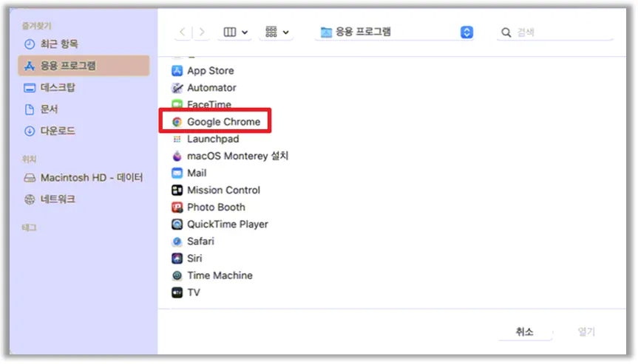Screen dimensions: 638x364
Task: Select the Safari file name
Action: pyautogui.click(x=200, y=241)
